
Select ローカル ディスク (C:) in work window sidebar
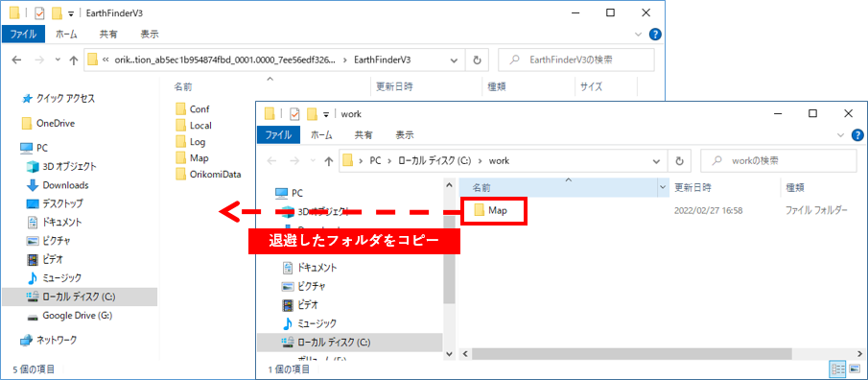click(x=350, y=342)
